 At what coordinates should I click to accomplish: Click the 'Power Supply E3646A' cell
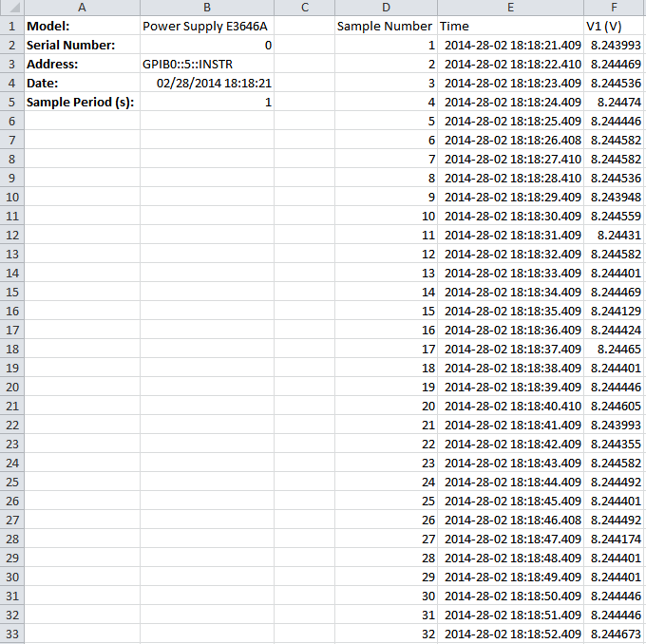[207, 26]
